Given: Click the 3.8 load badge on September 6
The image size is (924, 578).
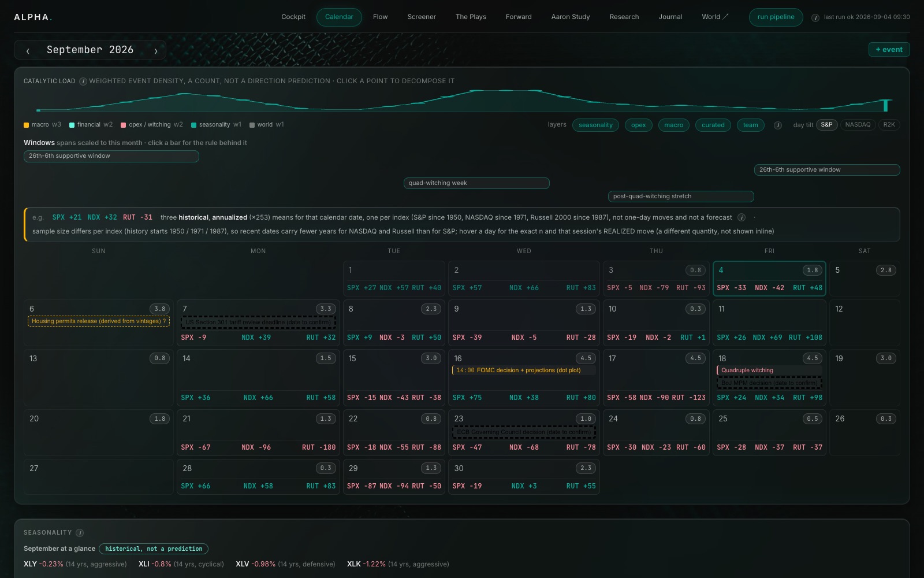Looking at the screenshot, I should click(x=160, y=309).
